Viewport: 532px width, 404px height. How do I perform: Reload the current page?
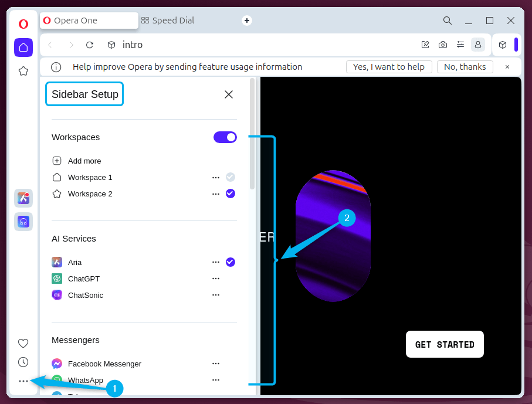pyautogui.click(x=90, y=45)
